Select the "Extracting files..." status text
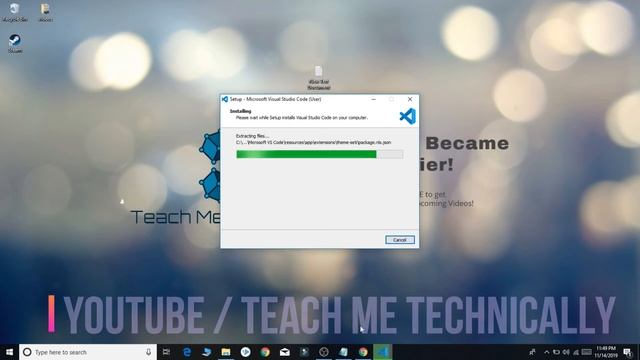The height and width of the screenshot is (360, 640). (x=252, y=136)
